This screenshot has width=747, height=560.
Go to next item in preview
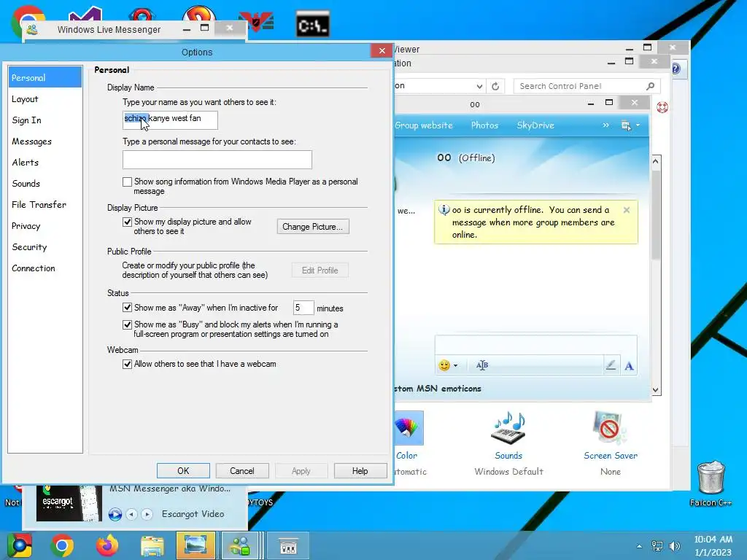click(x=147, y=514)
